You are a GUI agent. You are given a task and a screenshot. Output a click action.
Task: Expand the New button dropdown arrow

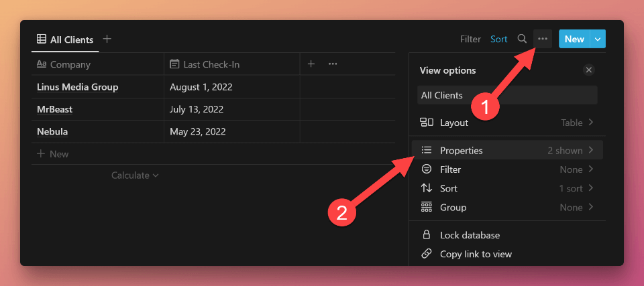(x=598, y=39)
